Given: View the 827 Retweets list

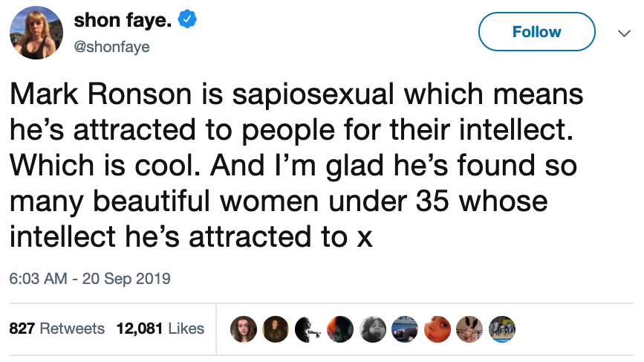Looking at the screenshot, I should (x=56, y=328).
